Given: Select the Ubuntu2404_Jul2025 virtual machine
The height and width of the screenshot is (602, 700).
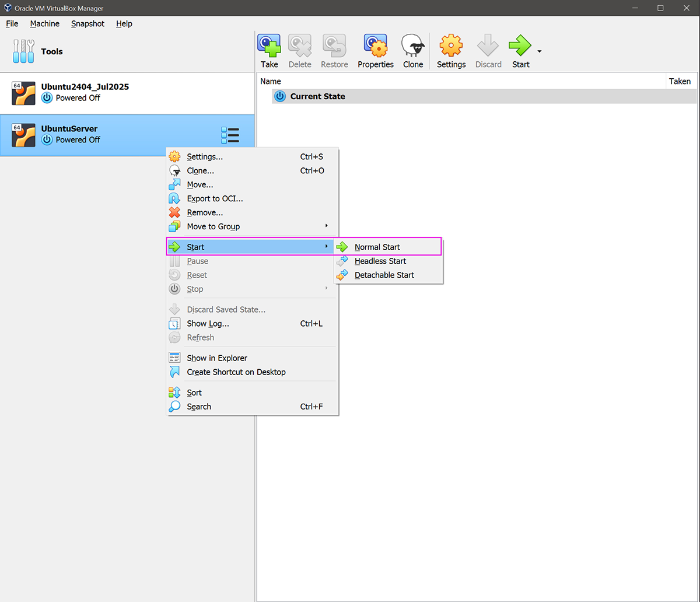Looking at the screenshot, I should 127,93.
